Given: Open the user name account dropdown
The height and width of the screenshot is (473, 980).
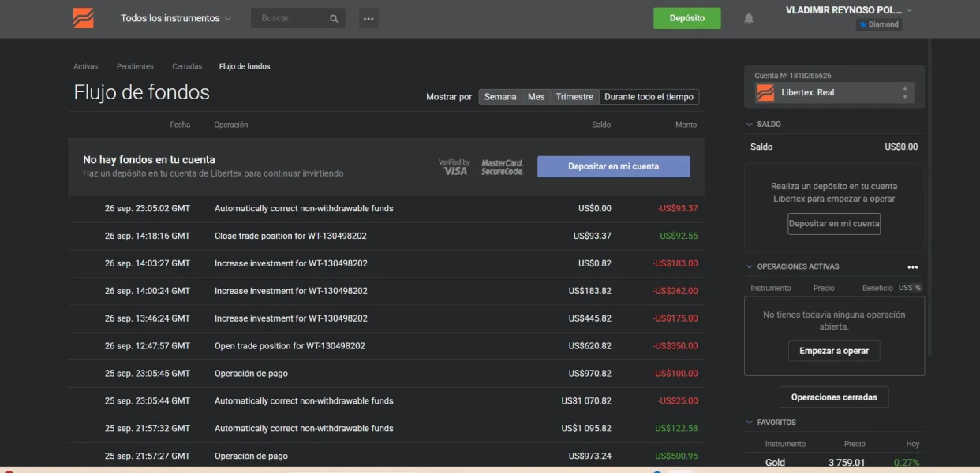Looking at the screenshot, I should [848, 10].
